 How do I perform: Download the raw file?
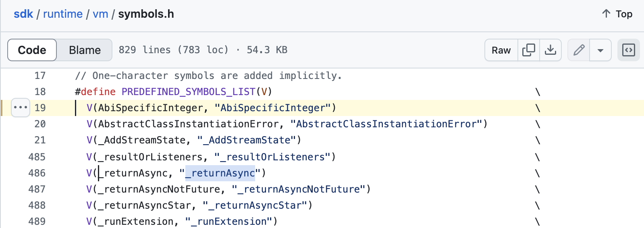click(x=550, y=50)
